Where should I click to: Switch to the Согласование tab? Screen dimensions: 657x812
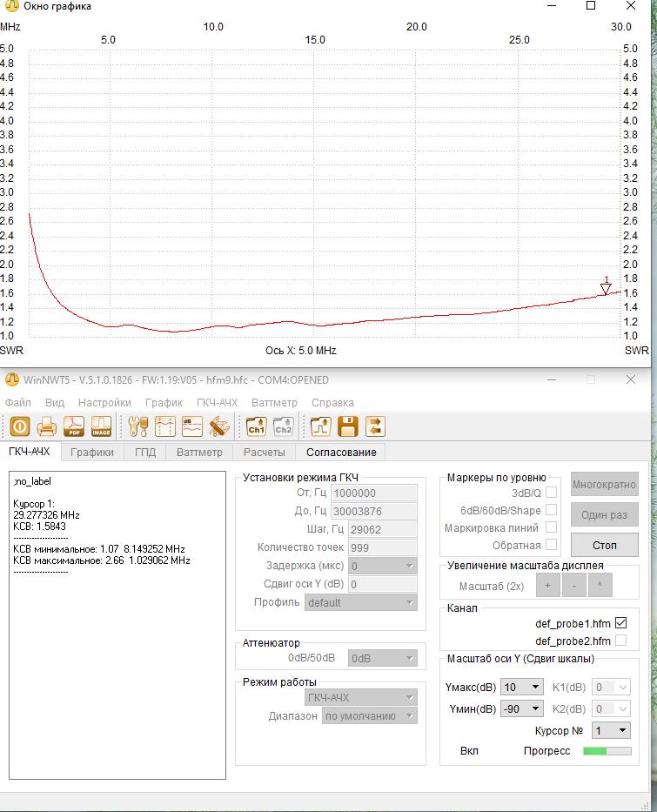point(341,452)
